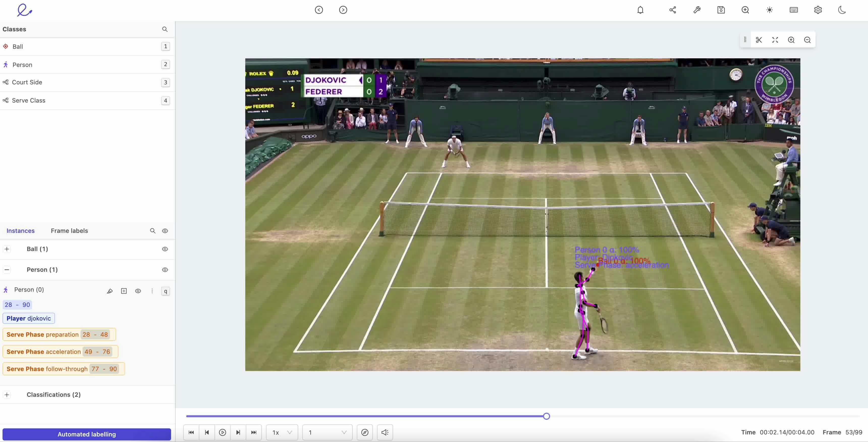Open the share icon
Screen dimensions: 868x442
672,10
